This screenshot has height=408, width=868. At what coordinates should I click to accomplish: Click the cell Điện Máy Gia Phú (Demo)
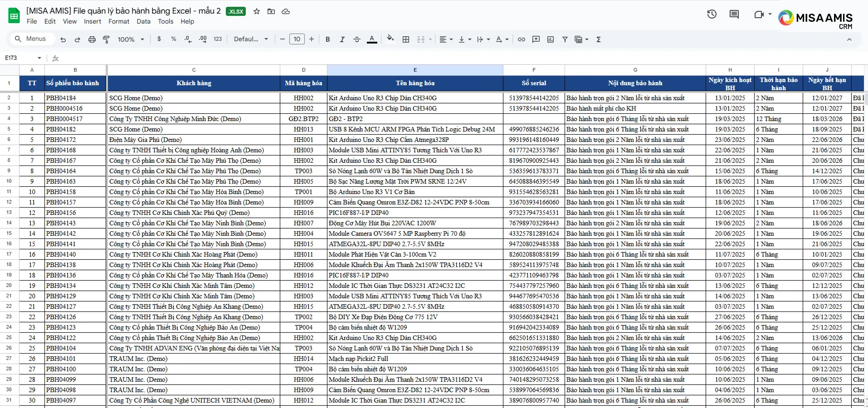point(194,140)
